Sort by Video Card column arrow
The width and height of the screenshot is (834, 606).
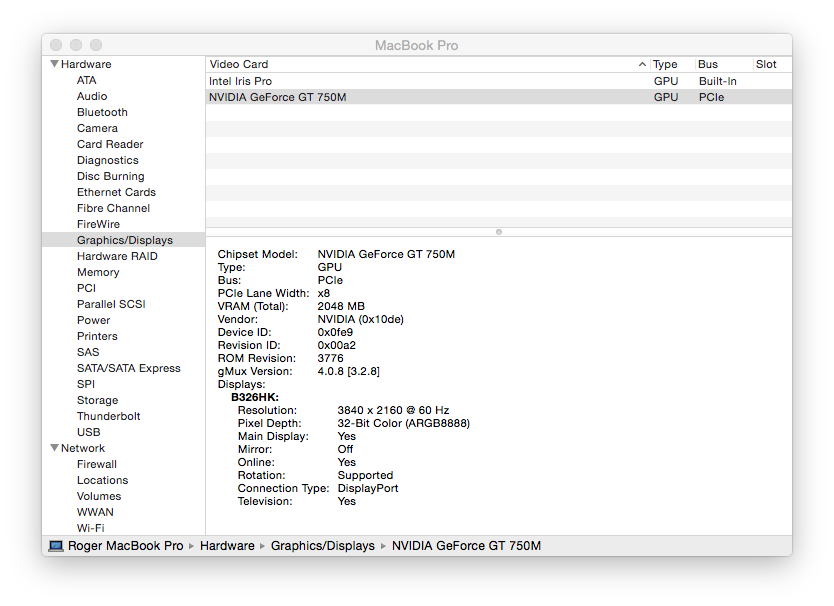click(x=642, y=64)
